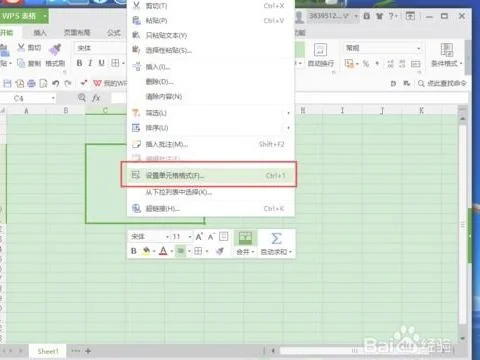Click the Save icon in quick toolbar
The height and width of the screenshot is (360, 480).
(8, 83)
